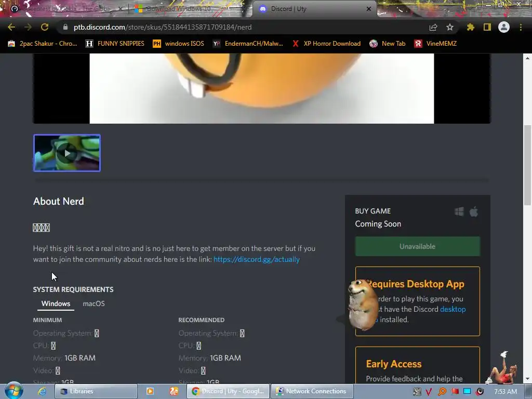Open the orange browser taskbar icon

tap(174, 391)
